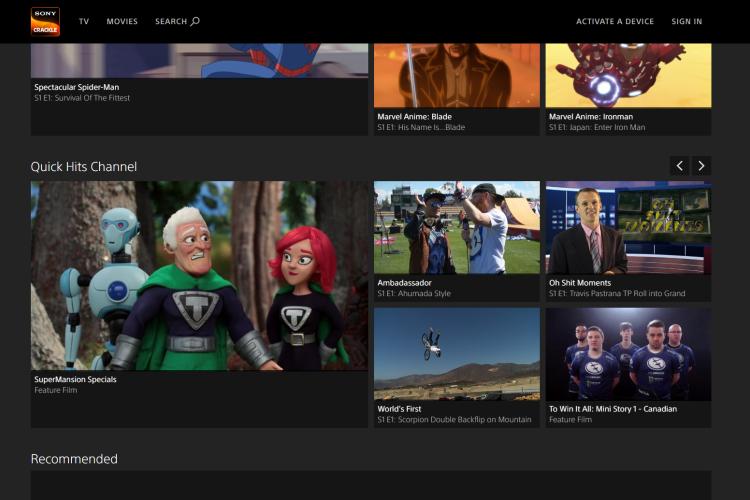
Task: Open the World's First motocross thumbnail
Action: click(457, 354)
